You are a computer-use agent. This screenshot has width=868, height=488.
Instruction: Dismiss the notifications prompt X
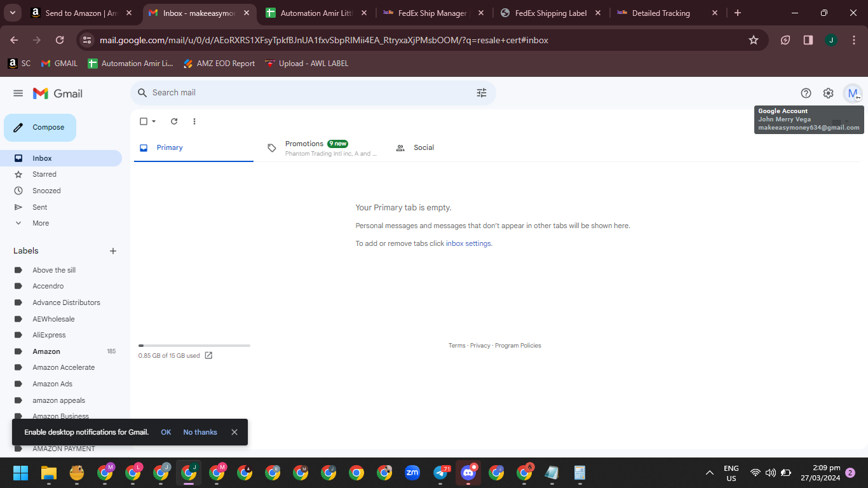point(234,432)
